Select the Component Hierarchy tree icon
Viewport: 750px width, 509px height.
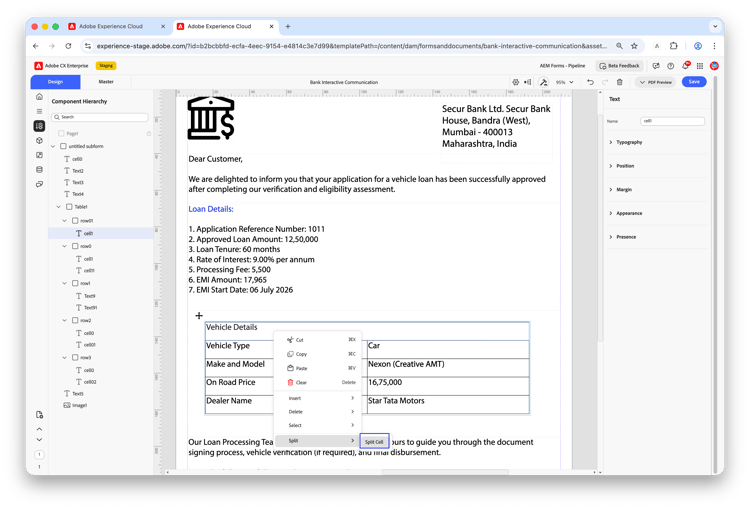pyautogui.click(x=39, y=126)
